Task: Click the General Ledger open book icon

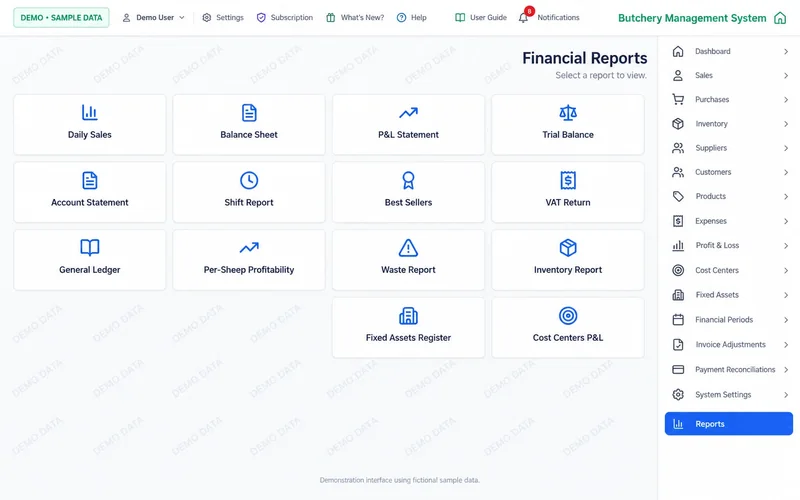Action: 89,247
